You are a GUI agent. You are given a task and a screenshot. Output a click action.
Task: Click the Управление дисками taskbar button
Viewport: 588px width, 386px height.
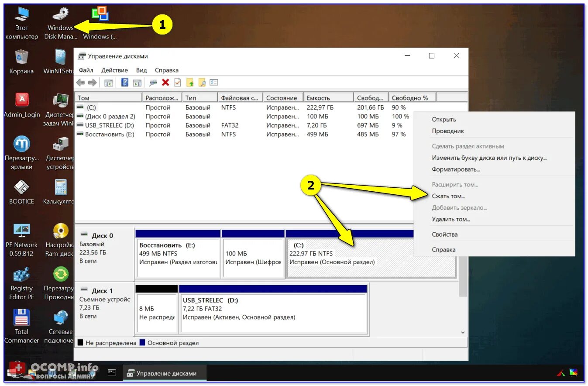click(165, 373)
